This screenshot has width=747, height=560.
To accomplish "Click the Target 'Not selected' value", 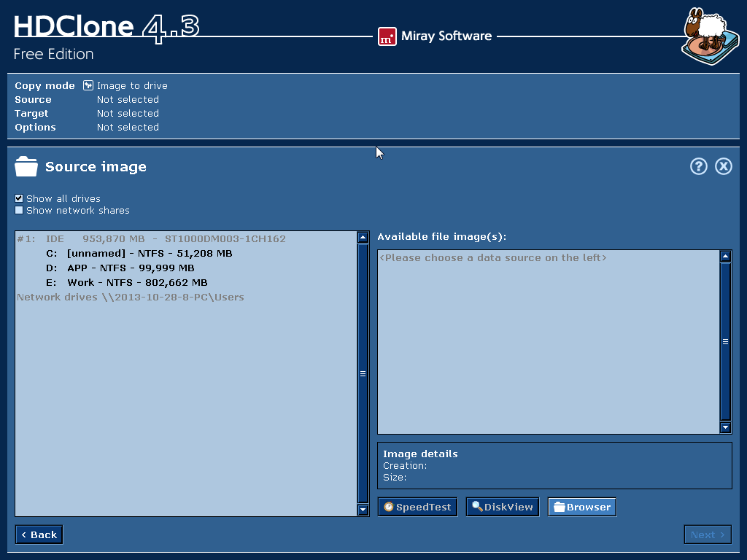I will 128,113.
